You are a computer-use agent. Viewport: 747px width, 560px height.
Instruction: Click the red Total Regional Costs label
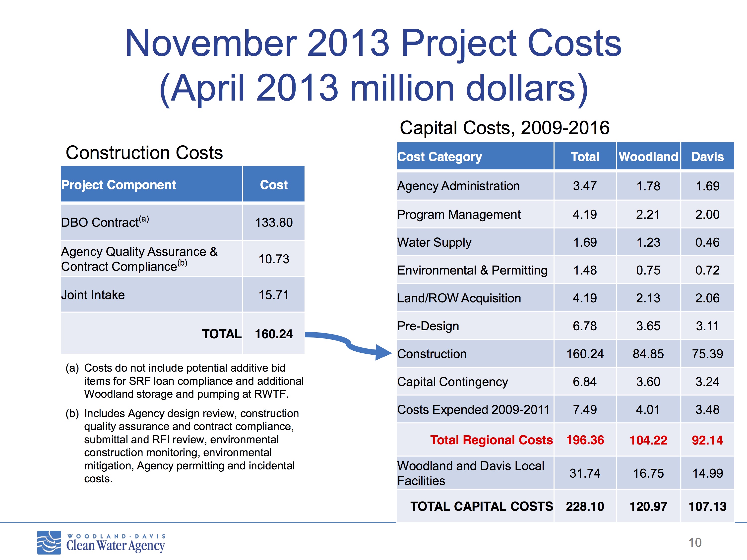coord(491,440)
